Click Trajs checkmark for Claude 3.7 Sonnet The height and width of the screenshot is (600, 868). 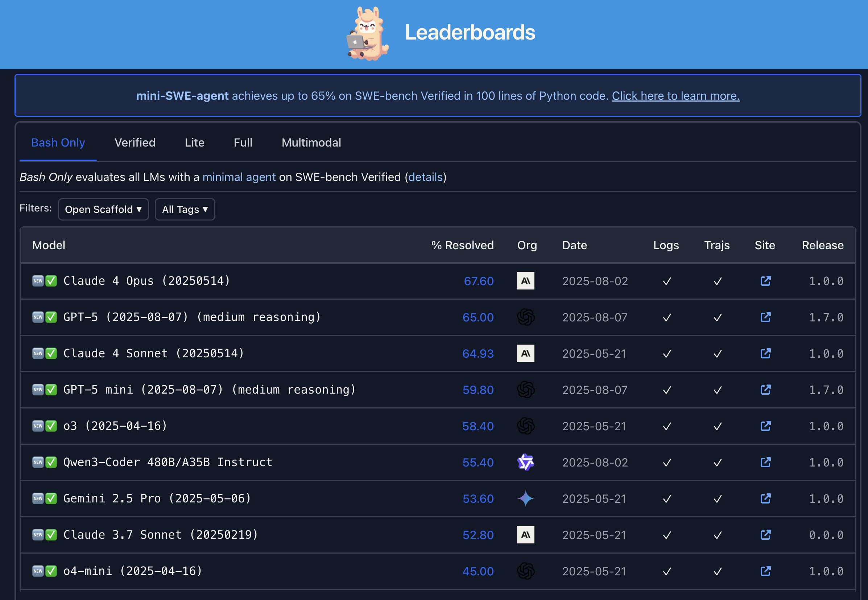click(x=717, y=535)
